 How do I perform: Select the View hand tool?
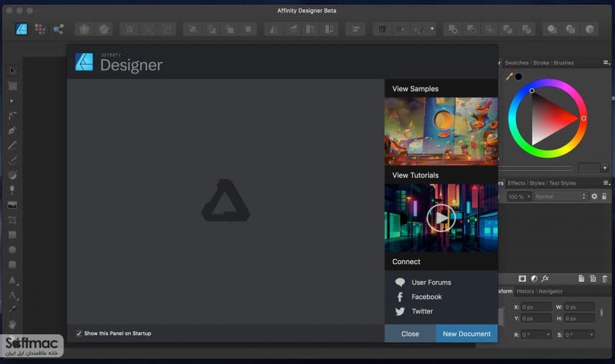pyautogui.click(x=12, y=324)
